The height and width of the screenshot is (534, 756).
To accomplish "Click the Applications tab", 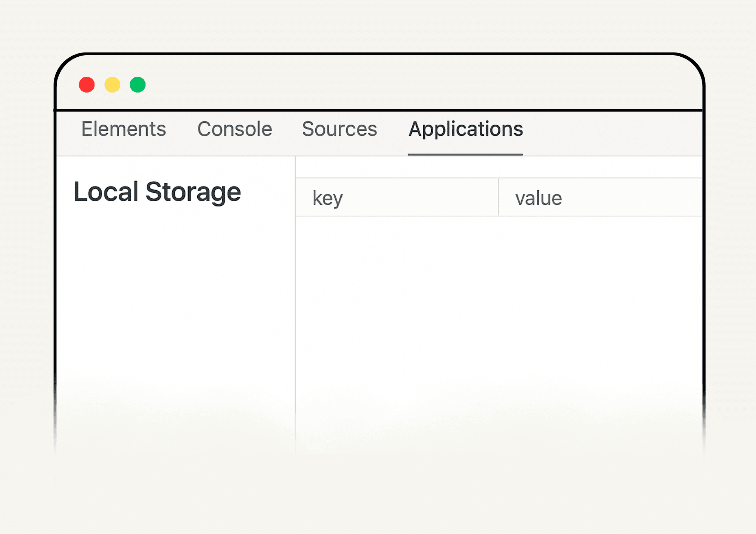I will [x=466, y=129].
